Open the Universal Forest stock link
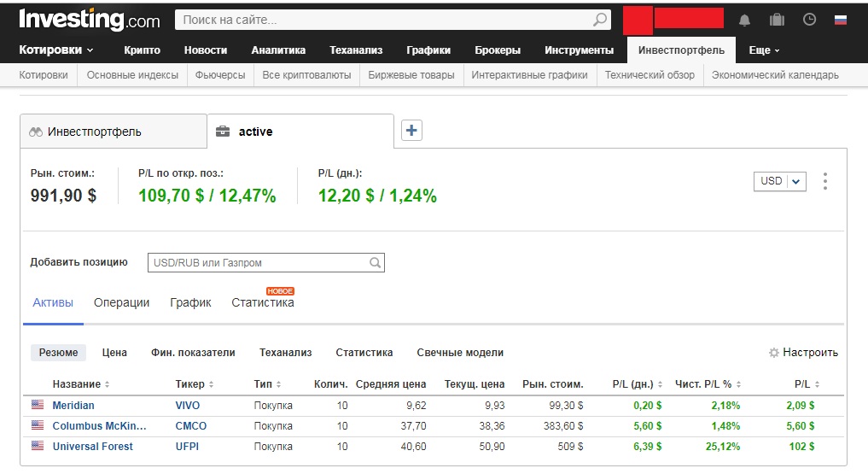This screenshot has width=868, height=474. coord(93,446)
